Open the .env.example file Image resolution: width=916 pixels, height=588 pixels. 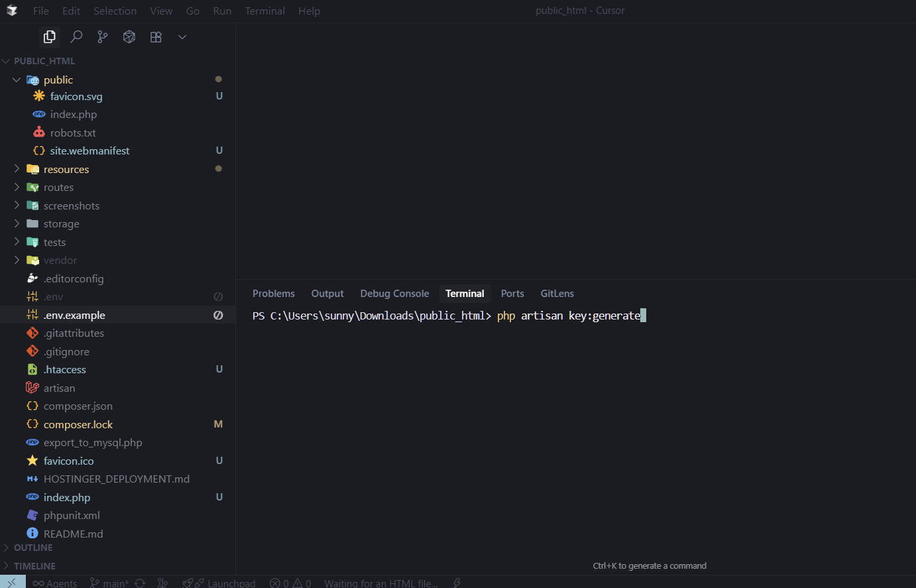[x=75, y=314]
